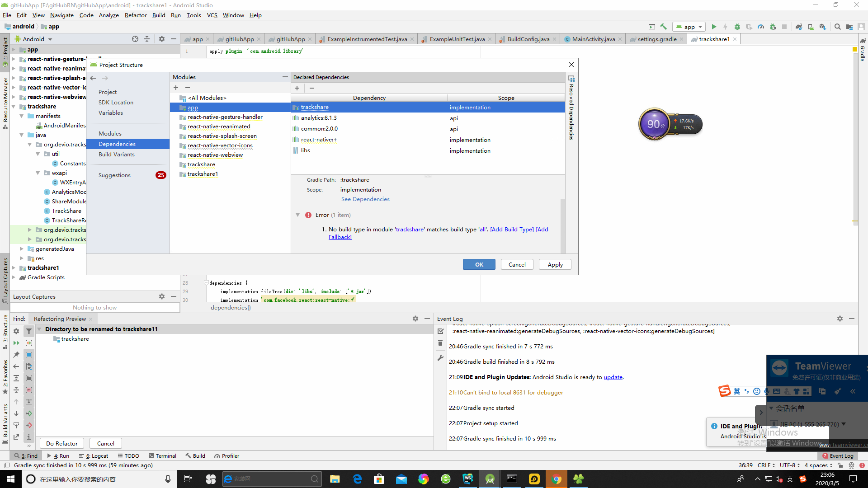This screenshot has height=488, width=868.
Task: Click the Search Everywhere magnifier icon
Action: [837, 27]
